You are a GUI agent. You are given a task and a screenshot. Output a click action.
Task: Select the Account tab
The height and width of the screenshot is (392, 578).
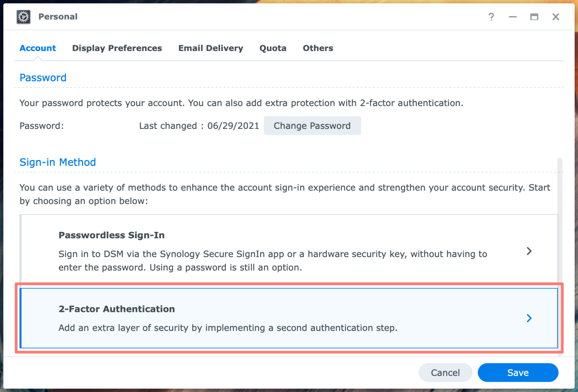tap(38, 48)
